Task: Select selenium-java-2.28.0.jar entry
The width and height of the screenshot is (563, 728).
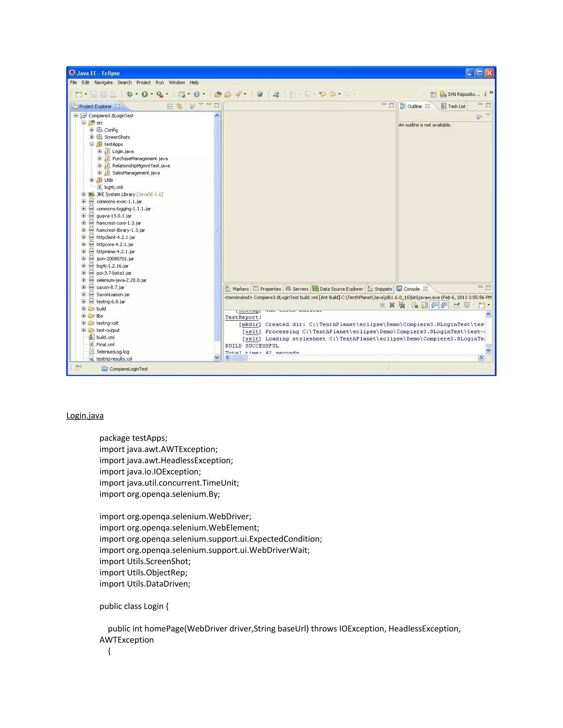Action: [x=122, y=280]
